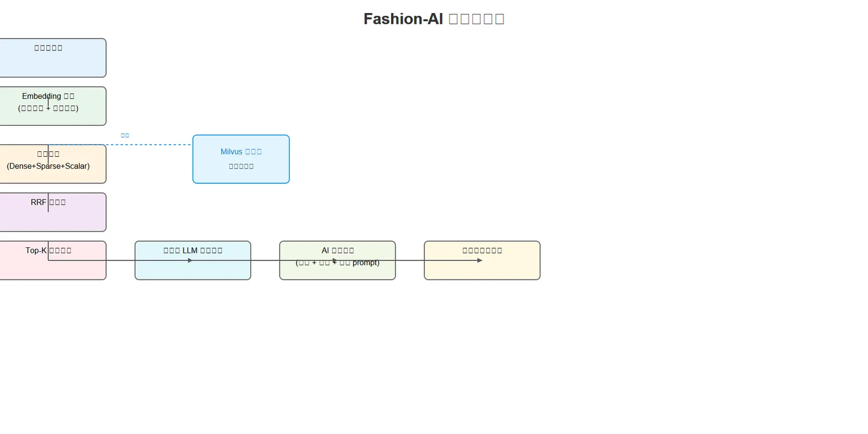This screenshot has width=868, height=434.
Task: Click the Fashion-AI diagram title
Action: (434, 19)
